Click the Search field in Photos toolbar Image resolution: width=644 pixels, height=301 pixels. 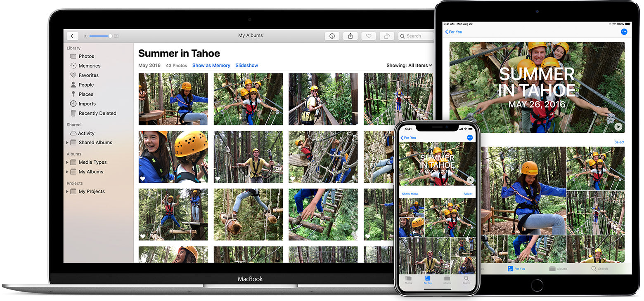[416, 36]
